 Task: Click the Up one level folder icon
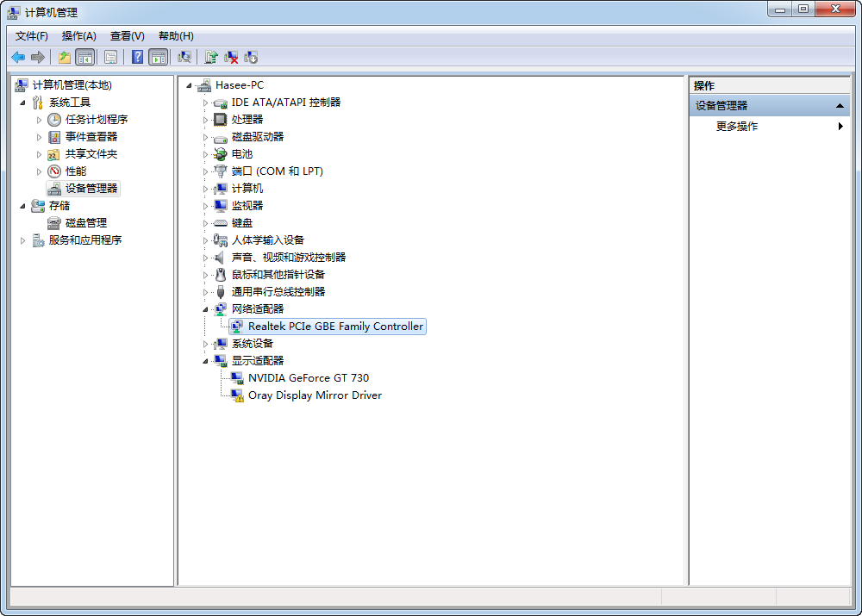(65, 58)
